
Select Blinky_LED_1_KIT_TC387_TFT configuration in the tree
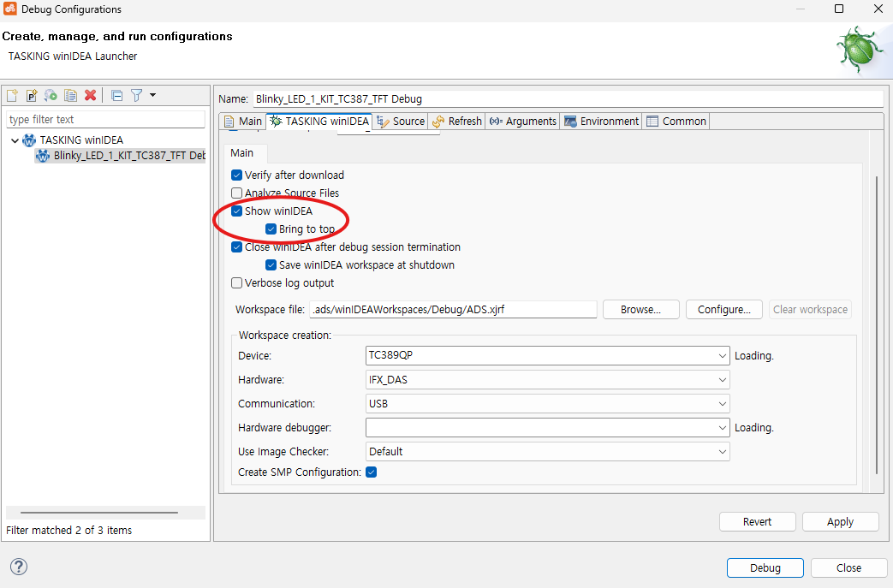pos(120,156)
